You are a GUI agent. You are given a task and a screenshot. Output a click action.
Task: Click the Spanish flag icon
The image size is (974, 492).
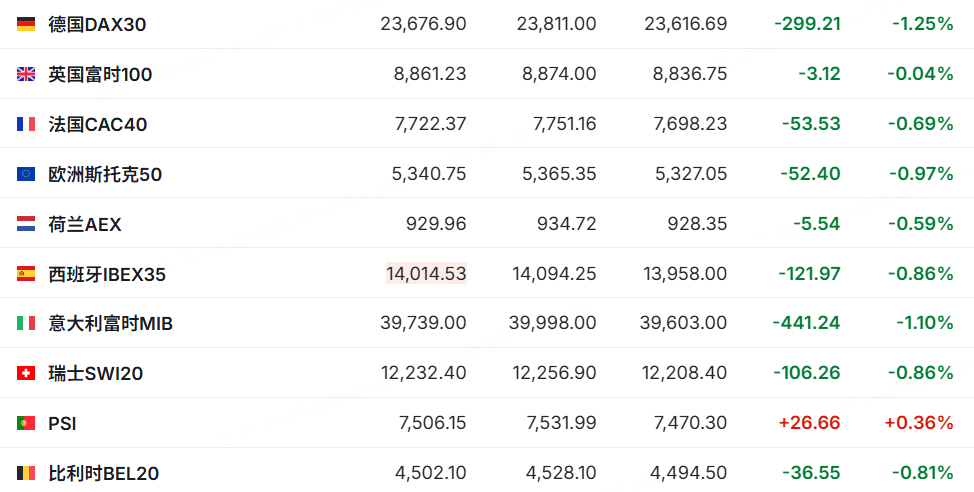click(x=25, y=274)
